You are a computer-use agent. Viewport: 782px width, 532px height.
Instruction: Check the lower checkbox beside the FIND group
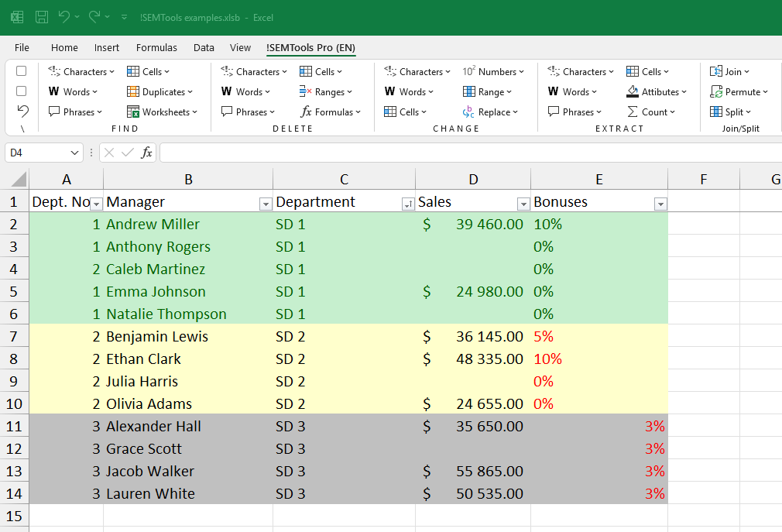[x=21, y=91]
